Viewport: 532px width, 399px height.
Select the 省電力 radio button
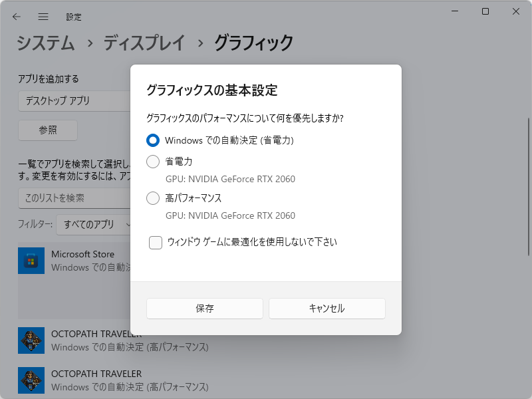(x=154, y=162)
